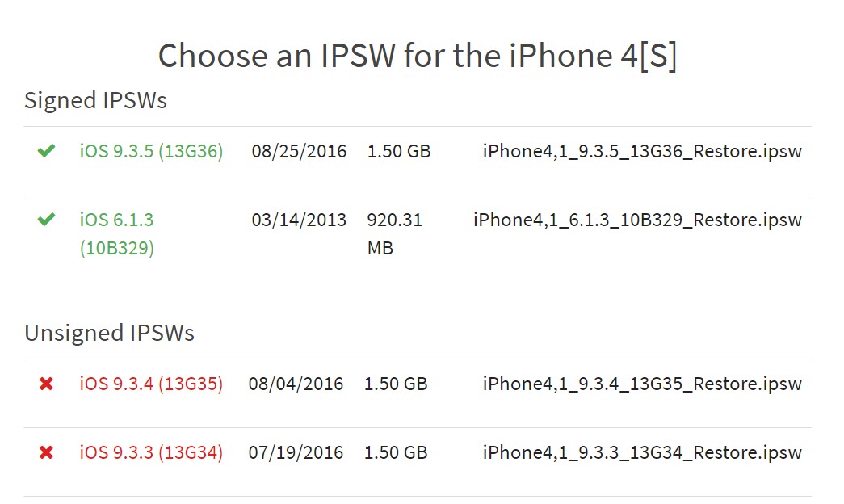The width and height of the screenshot is (844, 504).
Task: Click the signed indicator for build 10B329
Action: coord(46,220)
